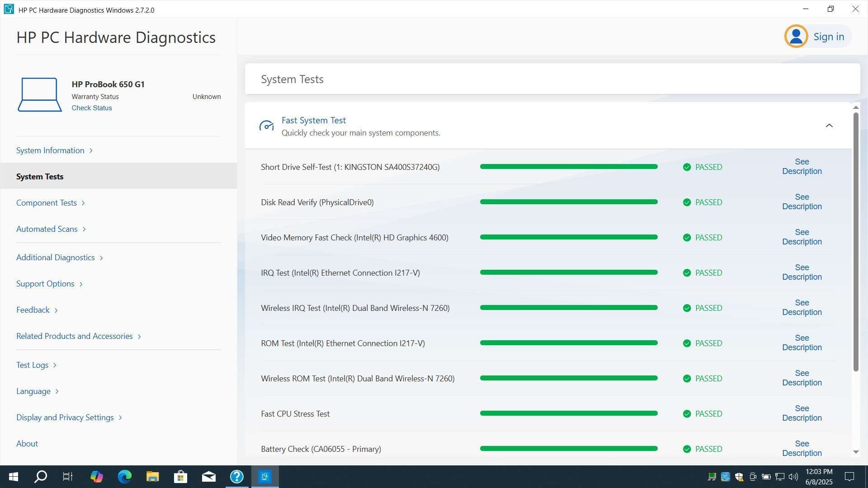The height and width of the screenshot is (488, 868).
Task: Click the Fast System Test heading
Action: pyautogui.click(x=314, y=121)
